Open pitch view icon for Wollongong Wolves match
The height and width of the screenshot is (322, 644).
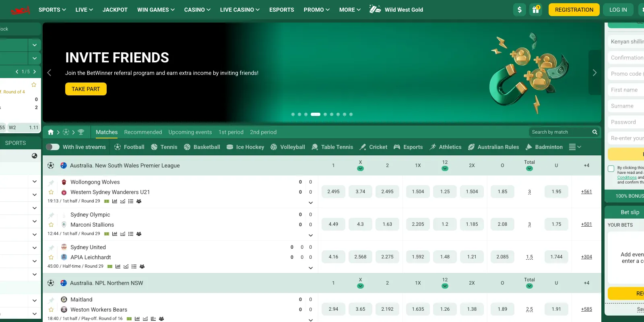pos(107,201)
